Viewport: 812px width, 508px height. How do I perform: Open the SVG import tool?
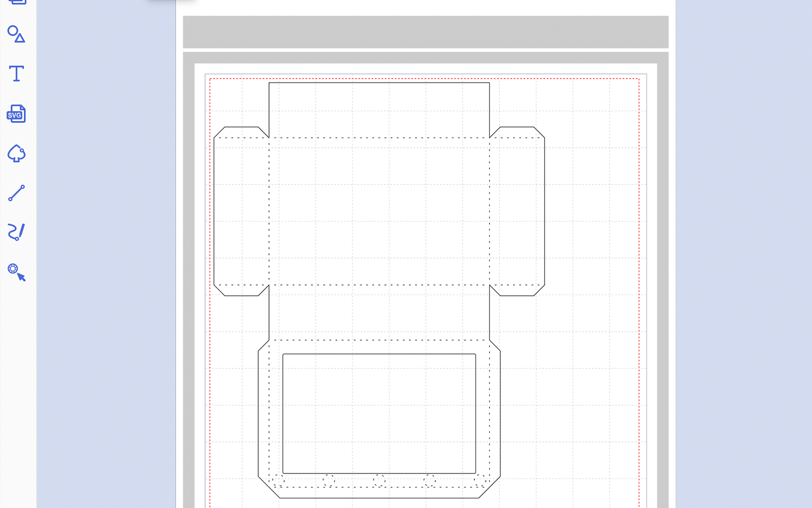[x=16, y=114]
